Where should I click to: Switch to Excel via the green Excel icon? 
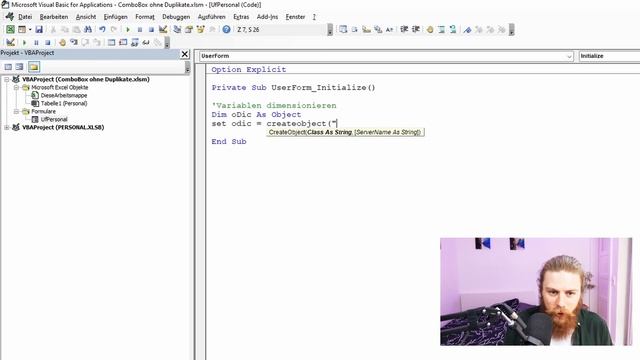(x=10, y=29)
